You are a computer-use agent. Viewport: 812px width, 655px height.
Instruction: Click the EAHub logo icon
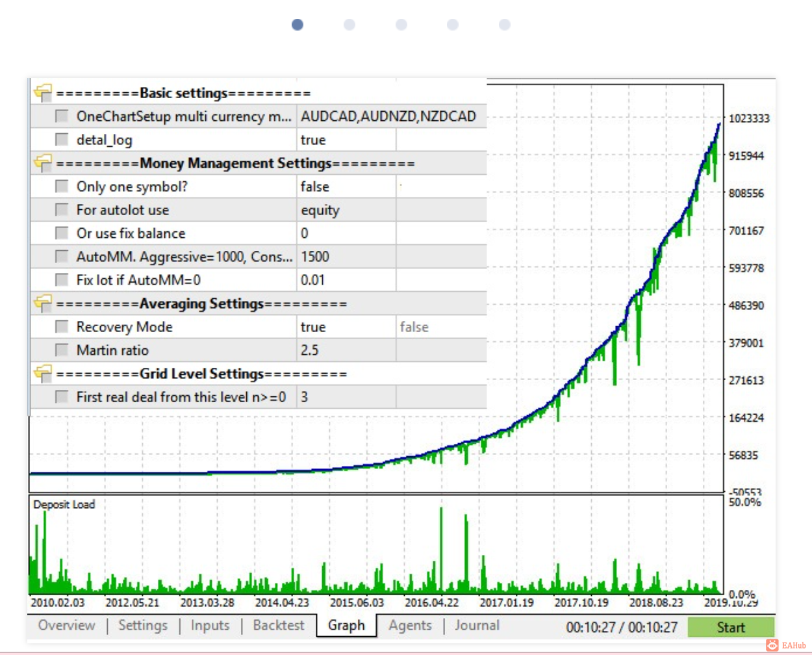772,645
